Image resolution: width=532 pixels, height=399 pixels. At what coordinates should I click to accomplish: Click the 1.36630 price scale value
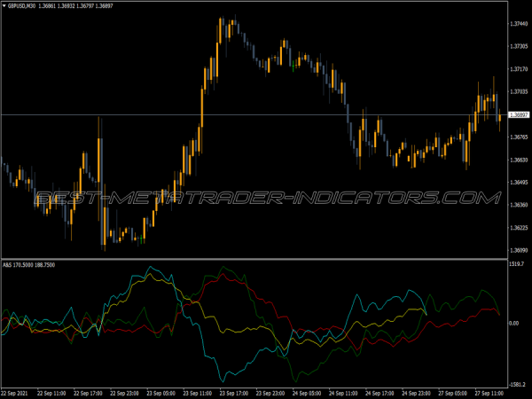[x=519, y=160]
